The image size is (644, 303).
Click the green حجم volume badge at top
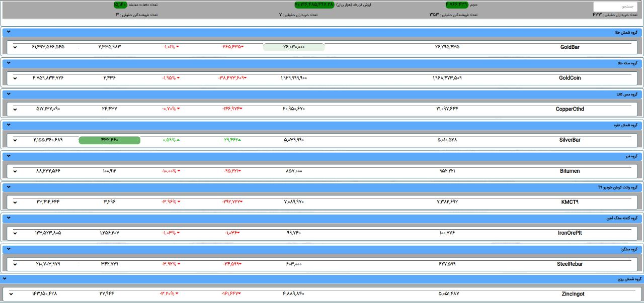click(x=457, y=4)
